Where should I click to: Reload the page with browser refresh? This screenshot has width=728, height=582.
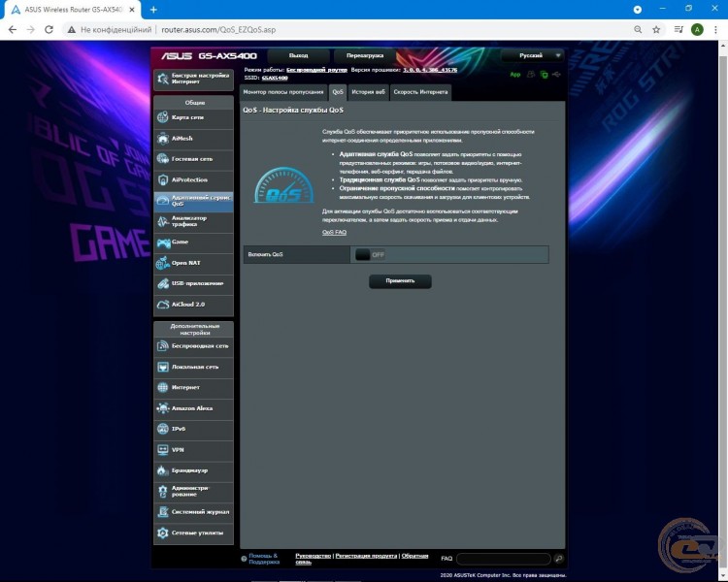49,30
